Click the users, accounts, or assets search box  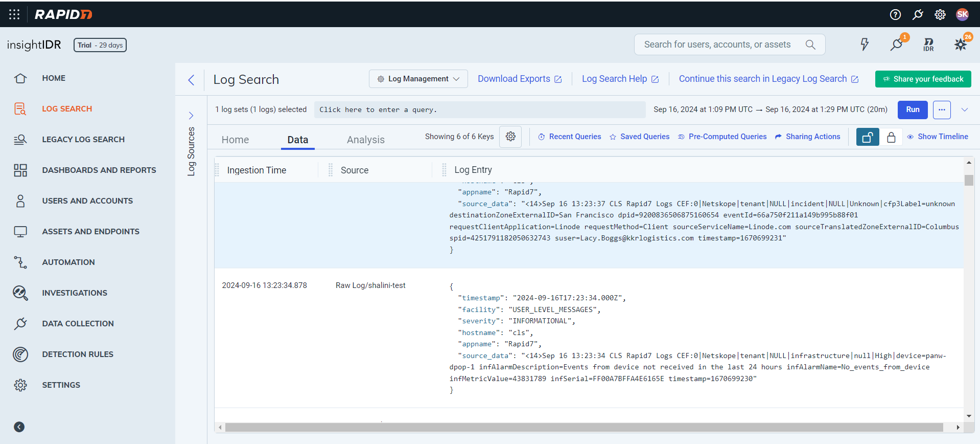click(730, 45)
